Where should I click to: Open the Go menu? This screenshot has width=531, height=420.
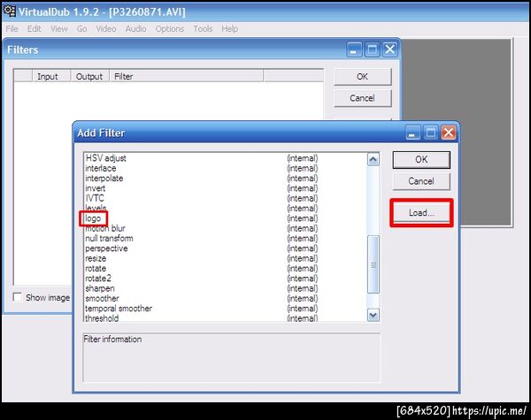pyautogui.click(x=81, y=29)
